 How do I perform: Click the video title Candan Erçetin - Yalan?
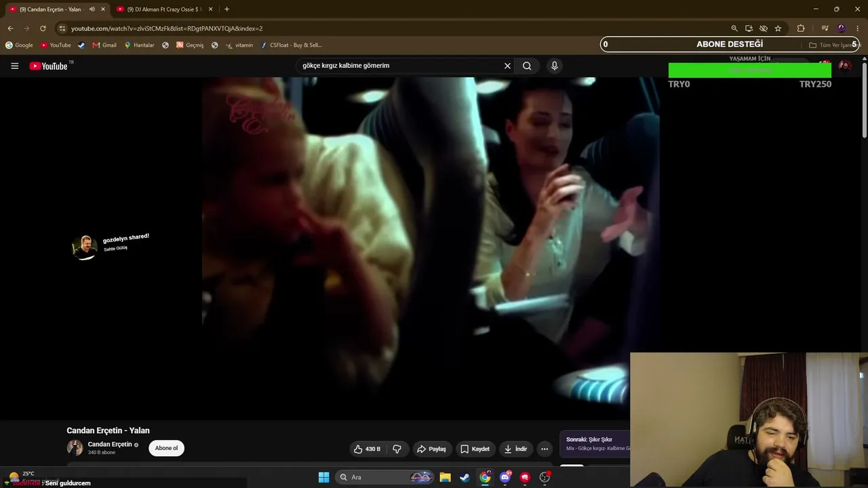click(108, 430)
